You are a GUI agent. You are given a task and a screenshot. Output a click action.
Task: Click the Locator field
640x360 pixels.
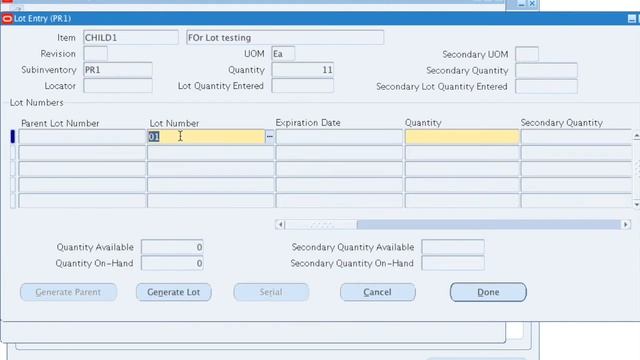tap(118, 86)
